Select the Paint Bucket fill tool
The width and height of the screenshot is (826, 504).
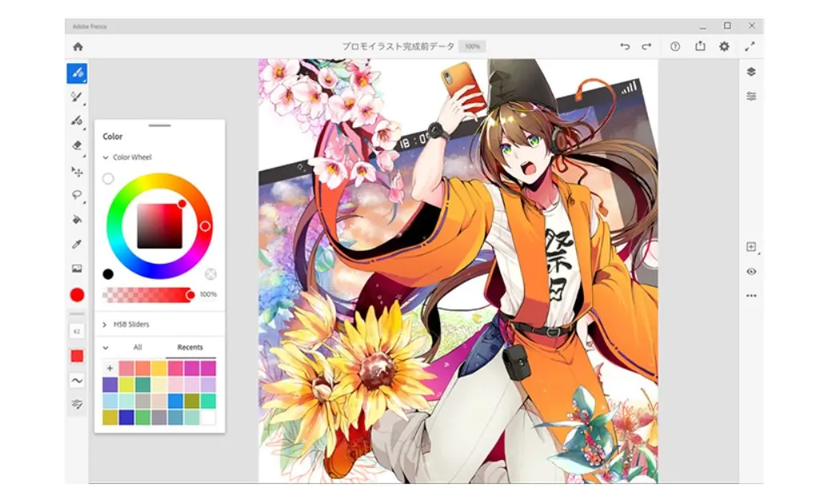(x=77, y=219)
